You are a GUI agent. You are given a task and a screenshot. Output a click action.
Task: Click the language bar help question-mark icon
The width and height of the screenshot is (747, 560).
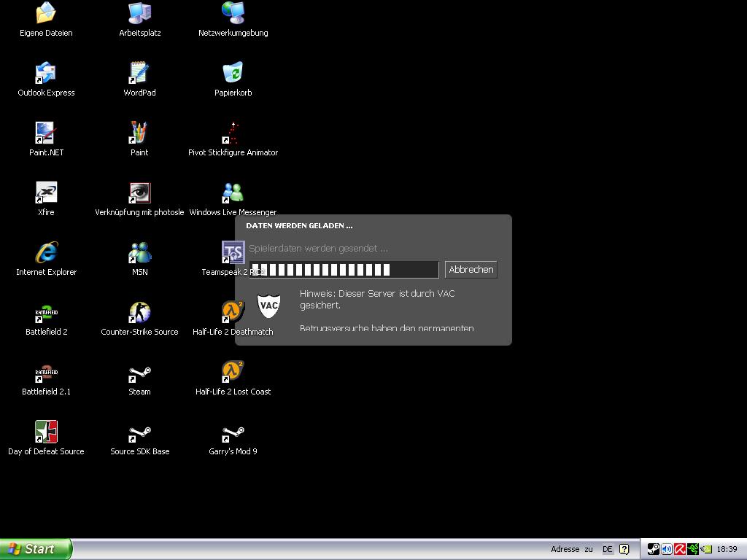coord(624,549)
